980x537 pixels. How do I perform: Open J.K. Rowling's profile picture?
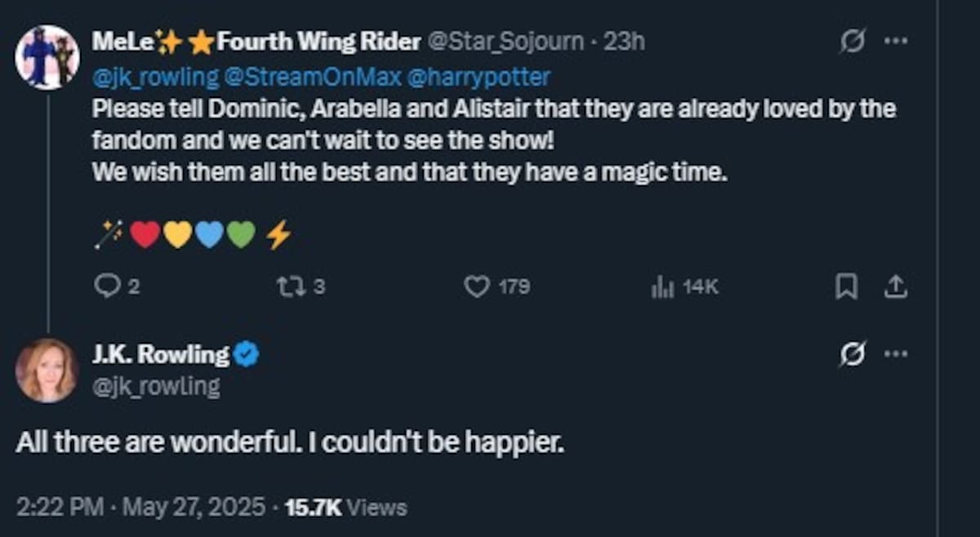pyautogui.click(x=47, y=370)
